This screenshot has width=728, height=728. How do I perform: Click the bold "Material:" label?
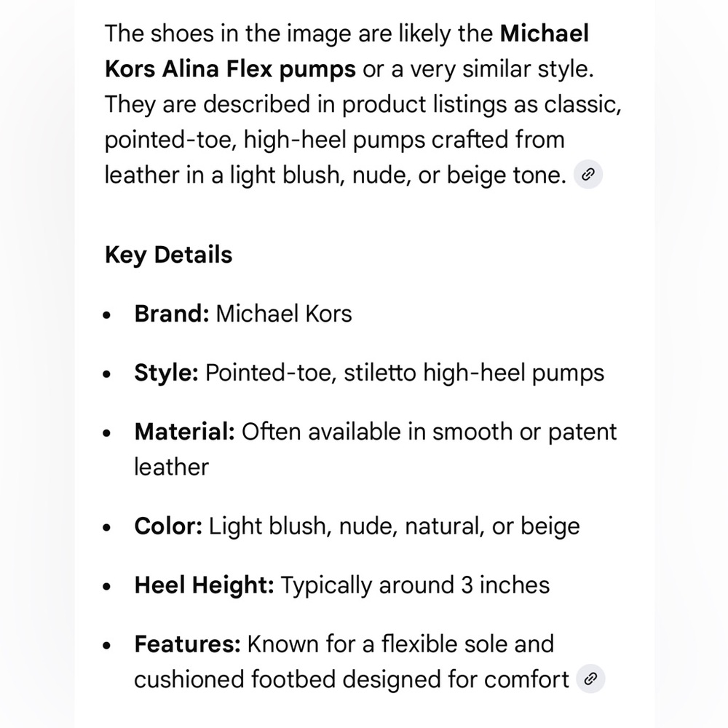(184, 432)
